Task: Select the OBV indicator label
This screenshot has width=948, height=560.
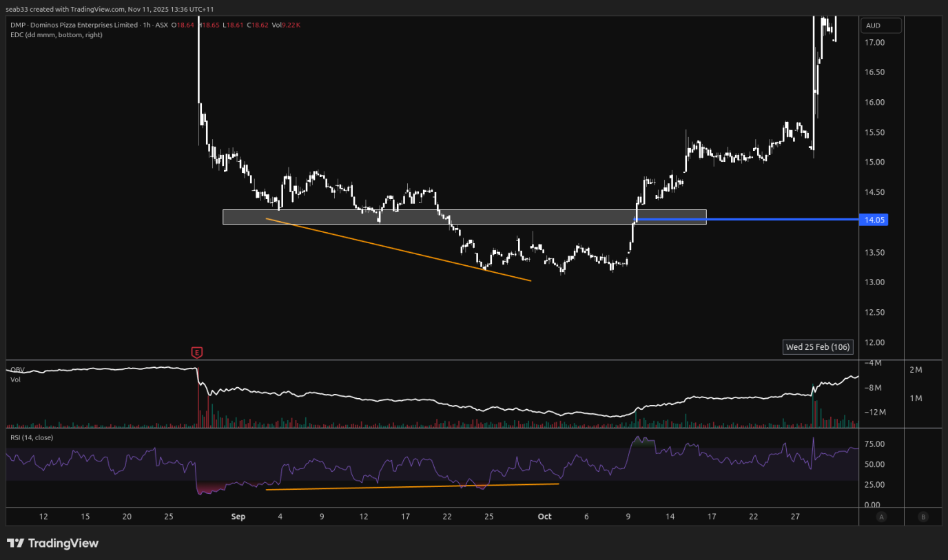Action: coord(17,370)
